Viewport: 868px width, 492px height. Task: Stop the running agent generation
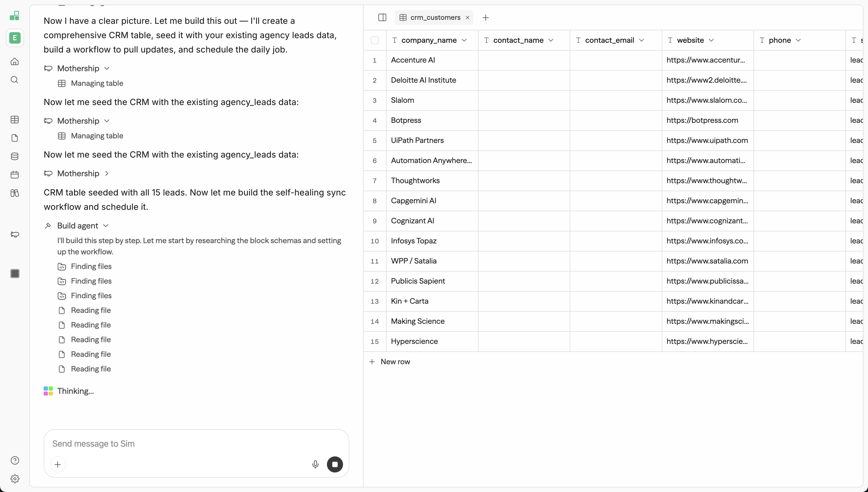(334, 464)
